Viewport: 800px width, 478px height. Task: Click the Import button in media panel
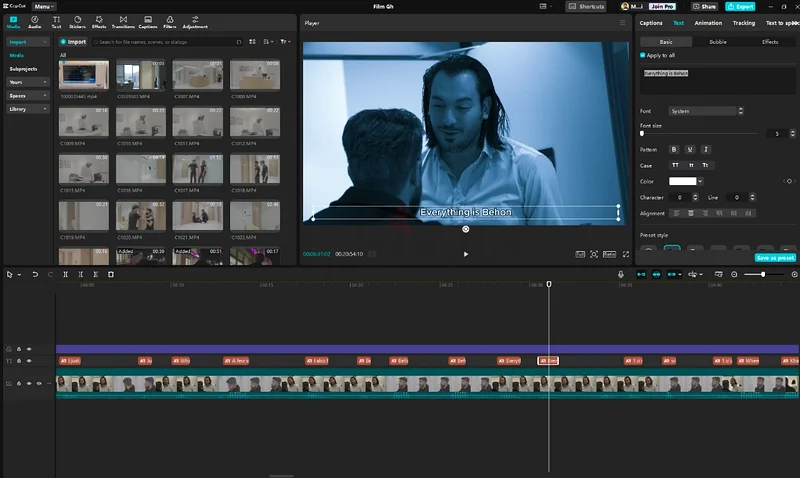click(x=73, y=42)
